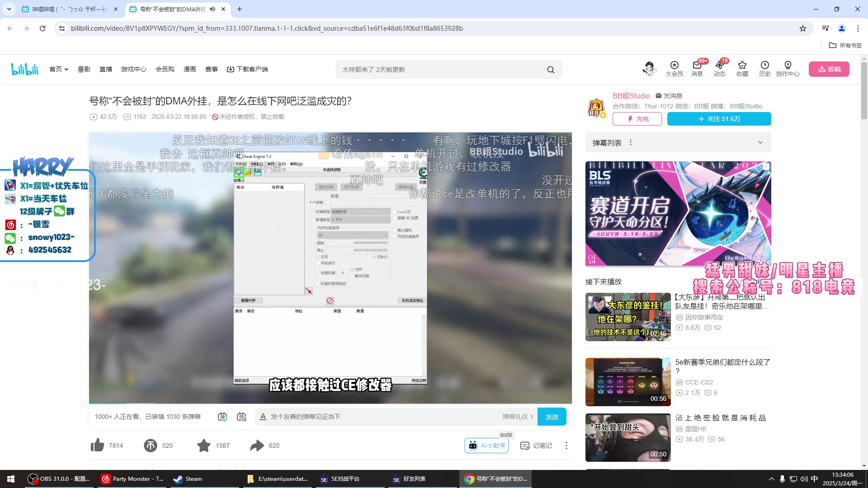Give coins with the coin icon

(x=151, y=446)
